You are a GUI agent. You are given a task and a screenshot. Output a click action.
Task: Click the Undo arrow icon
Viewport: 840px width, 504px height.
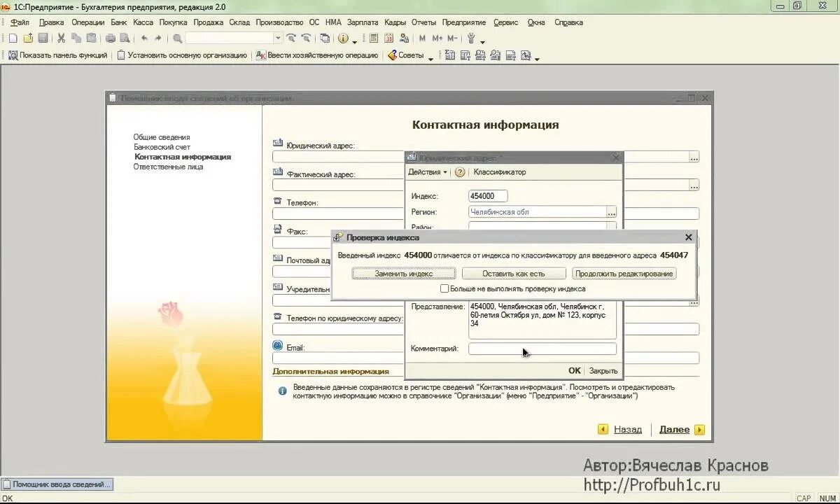point(144,38)
